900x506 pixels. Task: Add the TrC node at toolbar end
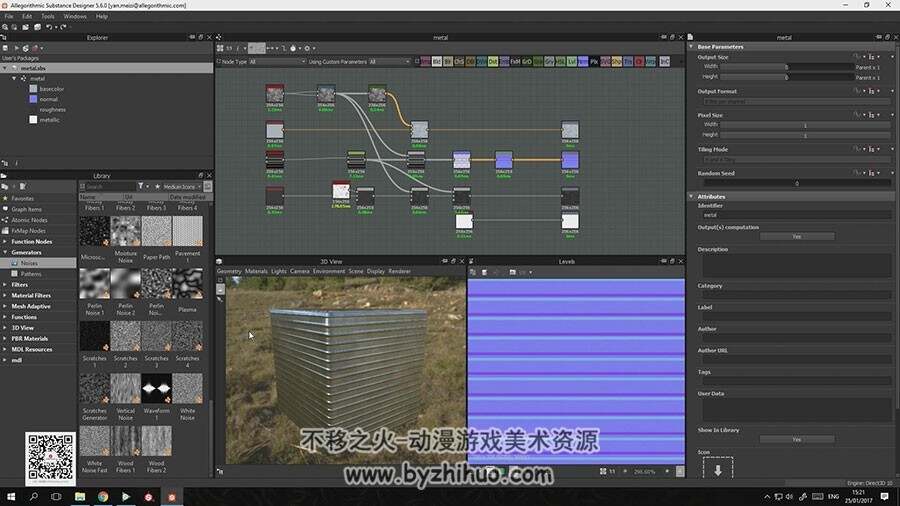[x=664, y=61]
